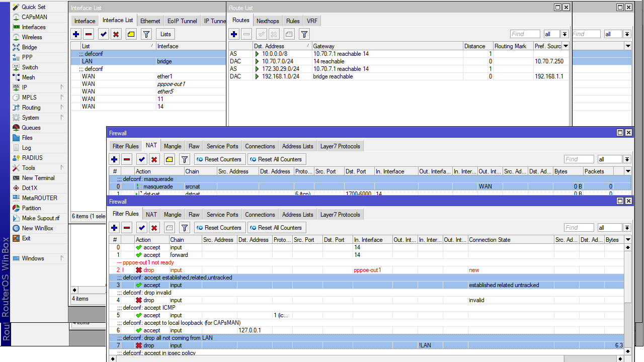Open Wireless from the sidebar

click(x=32, y=37)
